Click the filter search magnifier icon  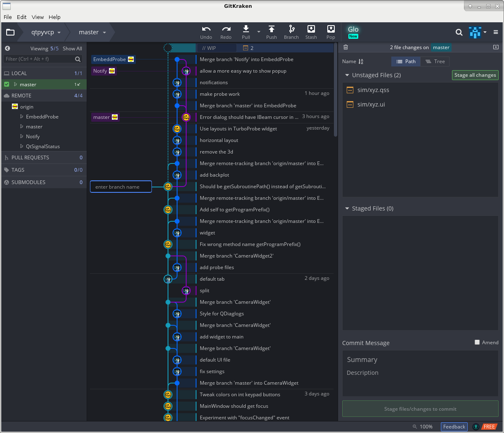tap(78, 59)
